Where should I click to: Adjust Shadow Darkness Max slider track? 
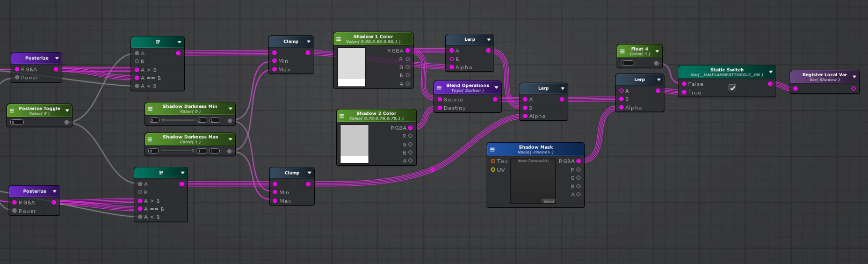178,151
